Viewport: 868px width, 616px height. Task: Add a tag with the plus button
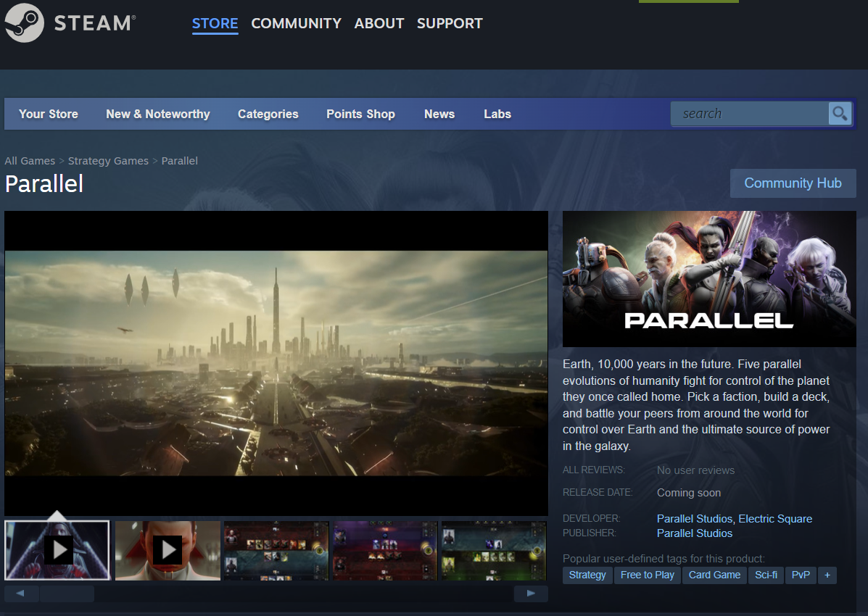[827, 575]
